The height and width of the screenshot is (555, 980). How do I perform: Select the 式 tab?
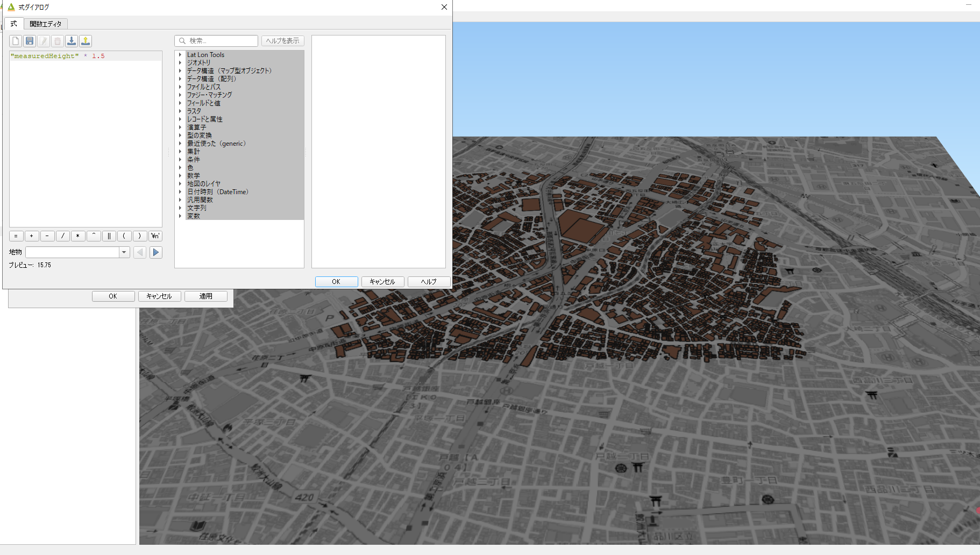pos(13,24)
